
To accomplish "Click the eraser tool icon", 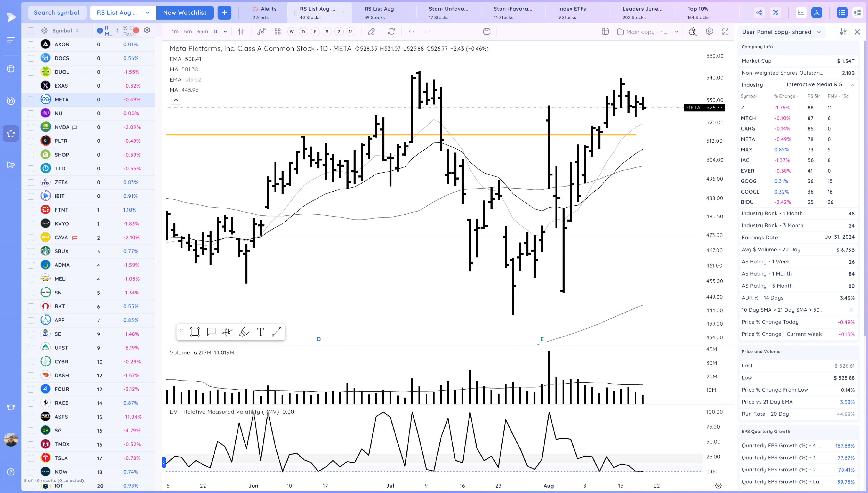I will pyautogui.click(x=371, y=31).
